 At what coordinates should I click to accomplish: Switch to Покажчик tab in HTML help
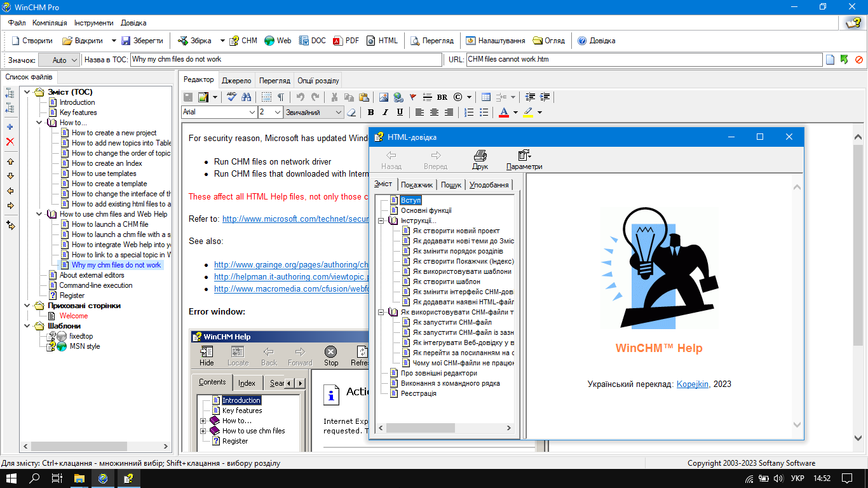click(417, 185)
